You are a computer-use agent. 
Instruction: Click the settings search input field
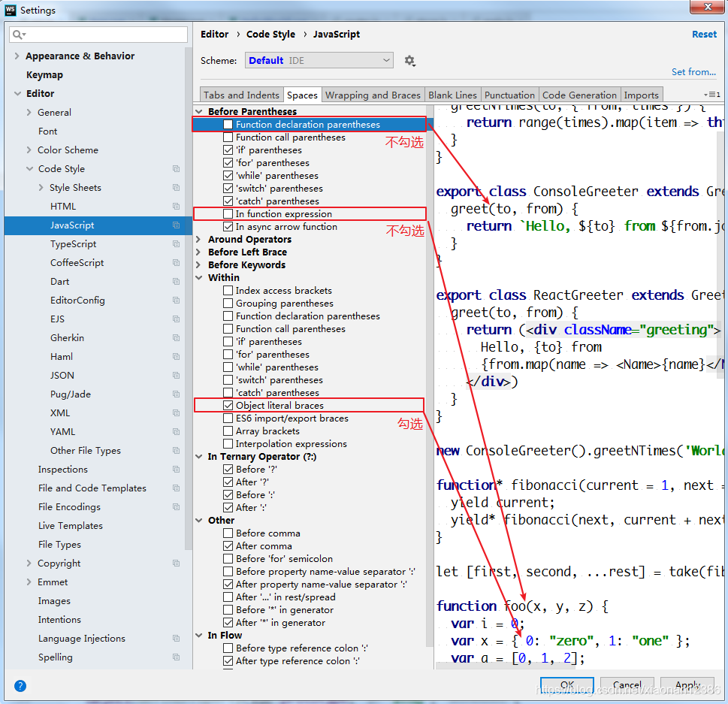click(98, 35)
